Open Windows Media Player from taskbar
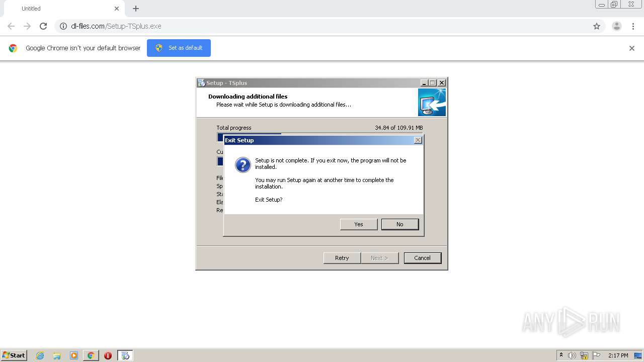 click(x=74, y=355)
